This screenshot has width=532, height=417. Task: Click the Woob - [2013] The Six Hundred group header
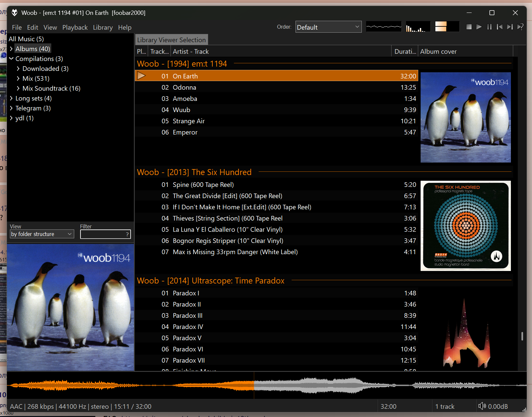click(x=194, y=172)
